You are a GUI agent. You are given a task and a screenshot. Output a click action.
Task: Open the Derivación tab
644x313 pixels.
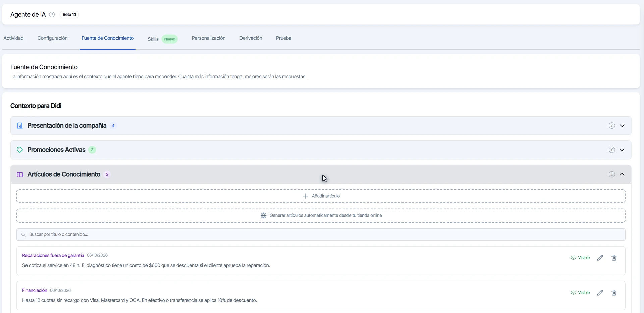click(251, 38)
